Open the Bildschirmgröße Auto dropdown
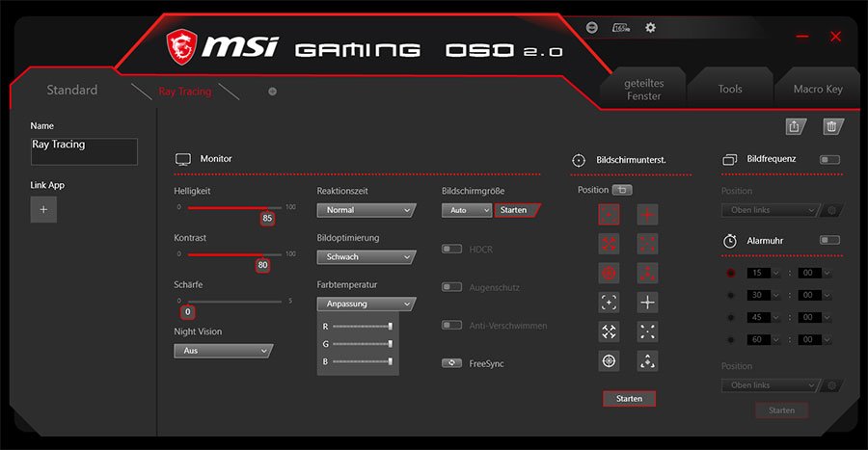Image resolution: width=868 pixels, height=450 pixels. click(466, 210)
